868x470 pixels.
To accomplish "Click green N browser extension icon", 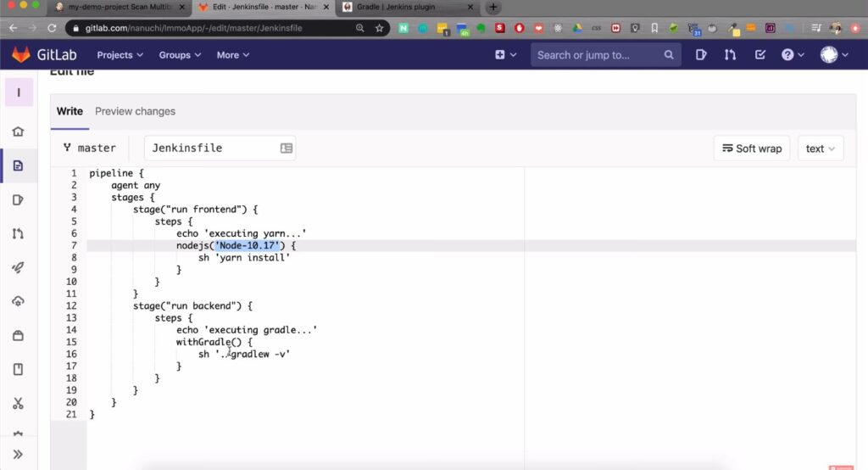I will click(403, 28).
